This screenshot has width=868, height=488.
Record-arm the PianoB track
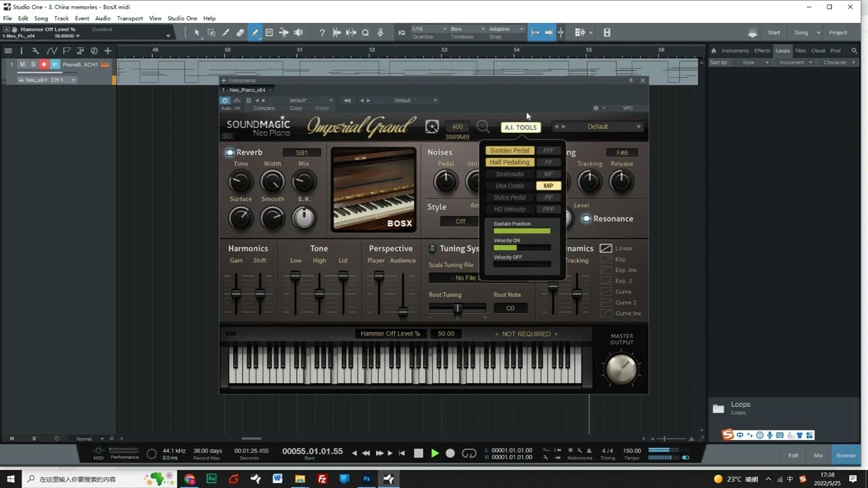[x=44, y=64]
